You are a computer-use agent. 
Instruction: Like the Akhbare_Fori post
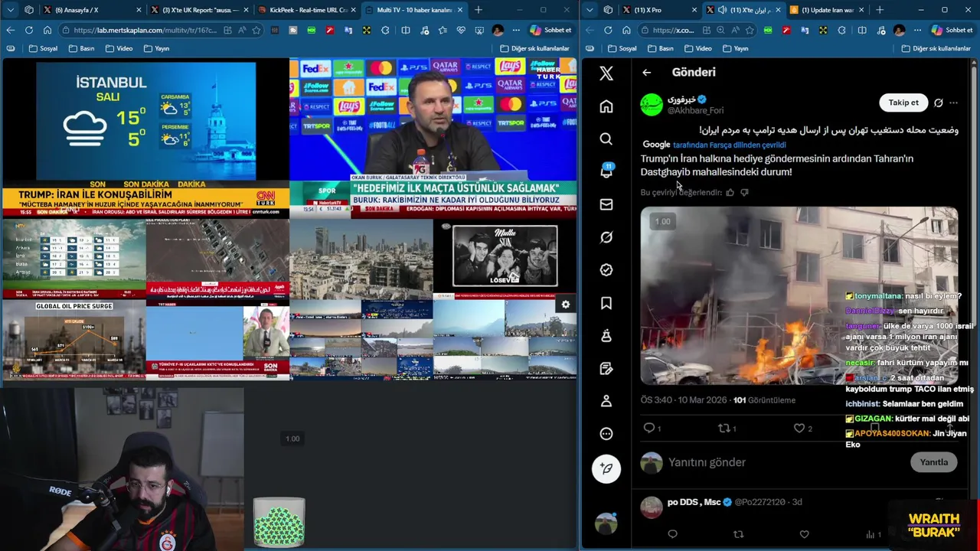pyautogui.click(x=800, y=429)
